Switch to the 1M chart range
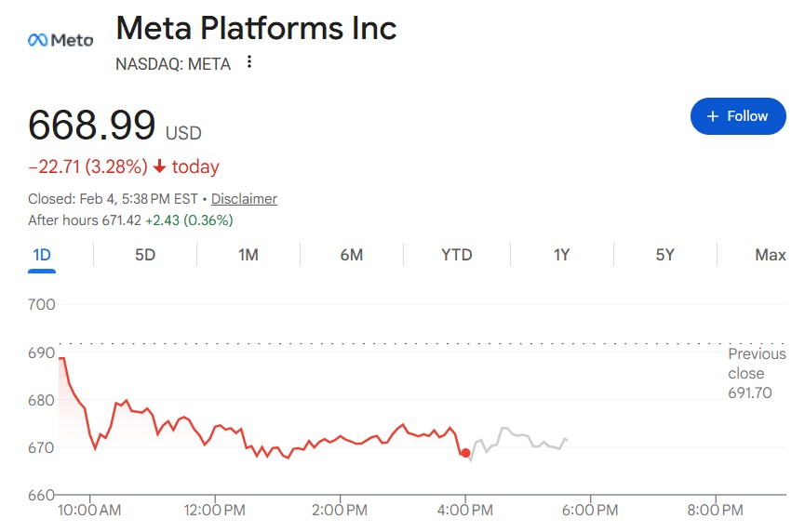 point(248,255)
